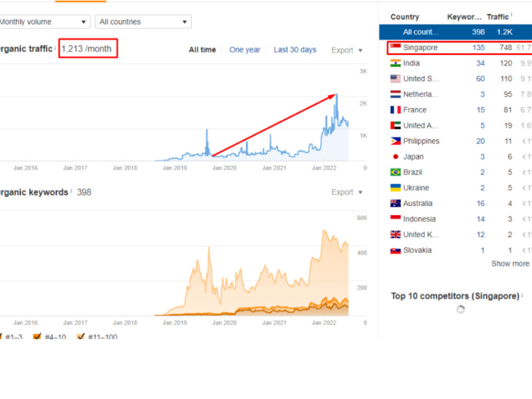Open United Kingdom keywords count 12
This screenshot has width=532, height=399.
pos(480,235)
